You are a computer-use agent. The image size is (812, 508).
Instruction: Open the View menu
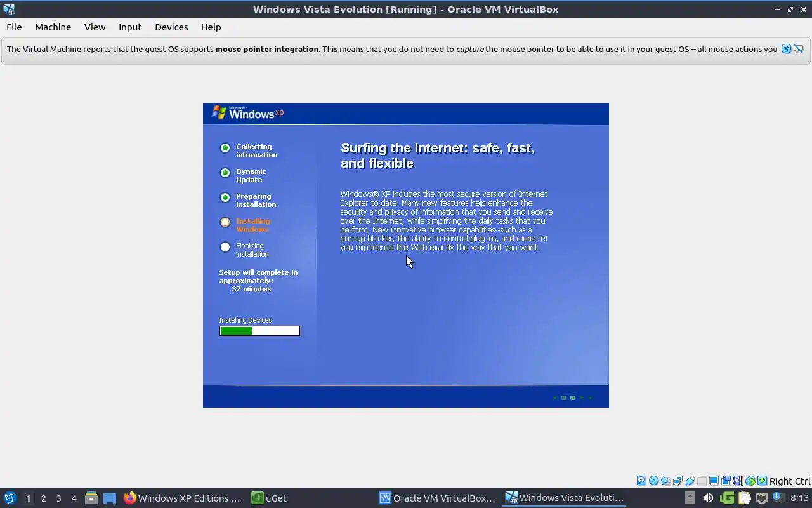point(95,27)
